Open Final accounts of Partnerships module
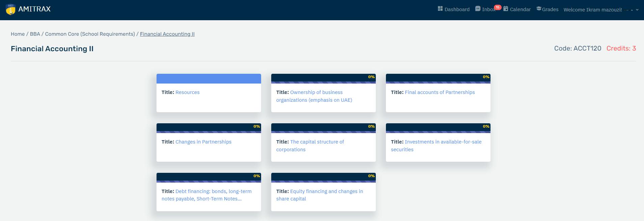Viewport: 644px width, 221px height. (x=440, y=92)
